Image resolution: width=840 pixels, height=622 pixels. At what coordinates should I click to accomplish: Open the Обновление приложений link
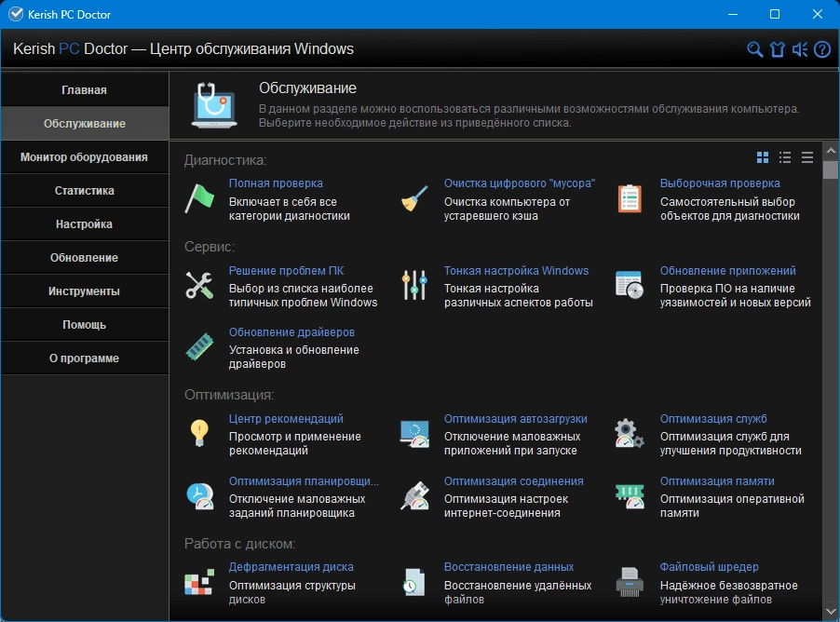click(727, 271)
